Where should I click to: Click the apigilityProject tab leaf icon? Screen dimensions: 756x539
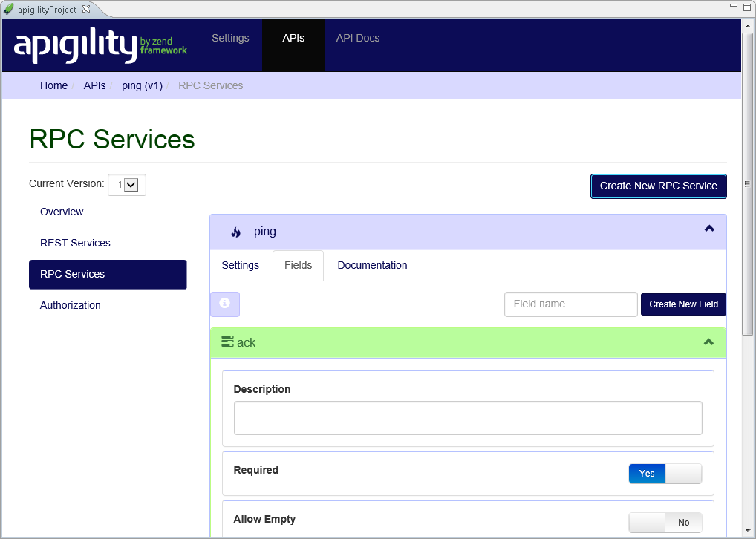click(x=9, y=9)
